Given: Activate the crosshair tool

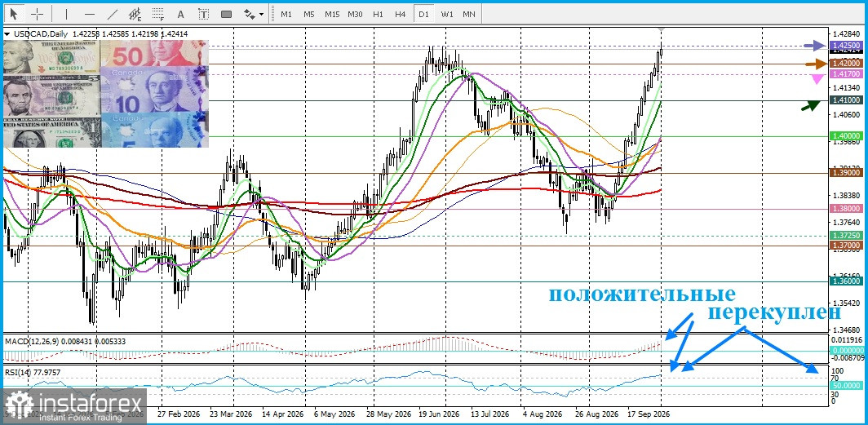Looking at the screenshot, I should pos(38,14).
